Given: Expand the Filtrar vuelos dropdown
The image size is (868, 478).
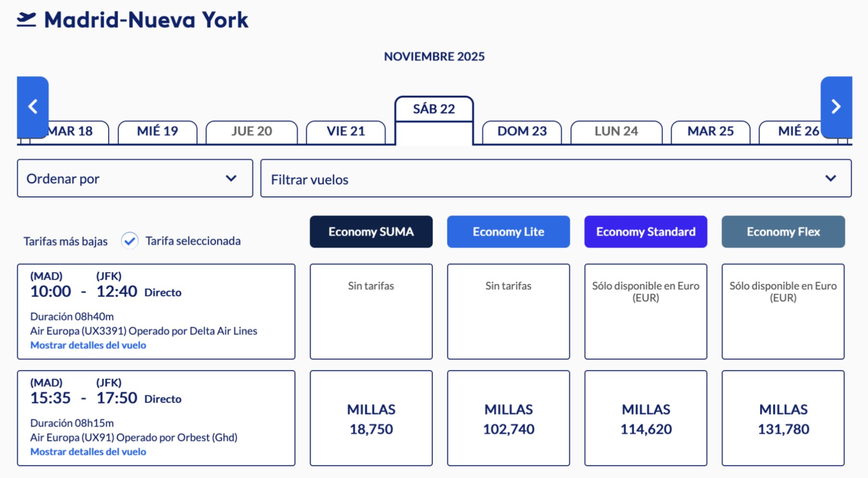Looking at the screenshot, I should (x=556, y=179).
